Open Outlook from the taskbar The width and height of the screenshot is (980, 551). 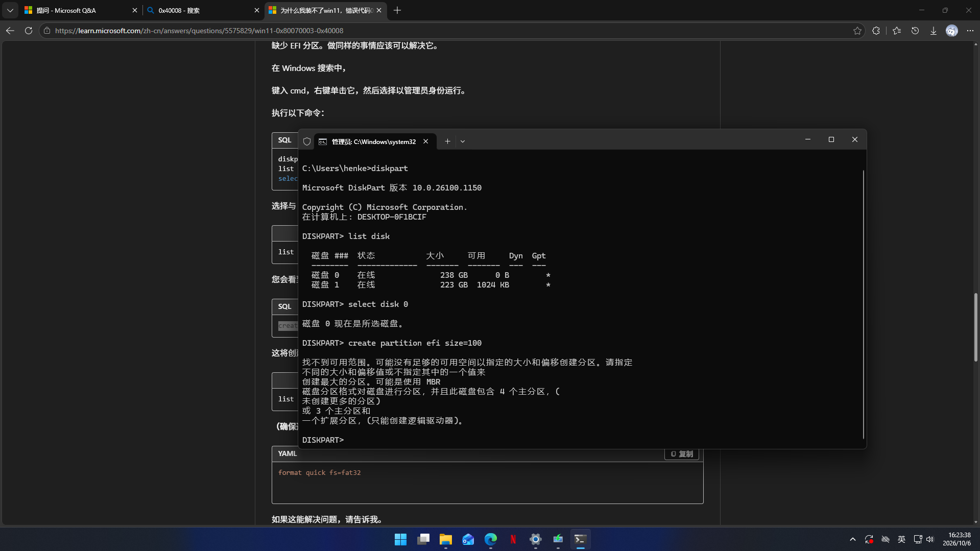coord(468,539)
